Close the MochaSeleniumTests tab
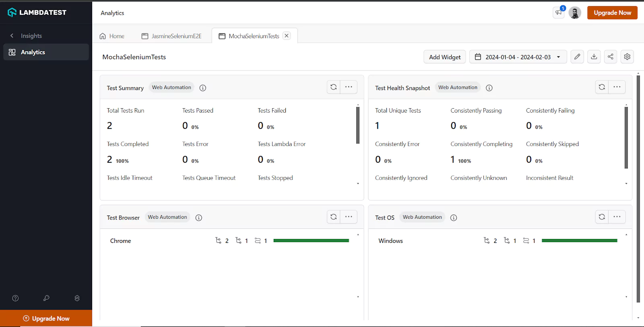Viewport: 644px width, 327px height. pyautogui.click(x=287, y=36)
